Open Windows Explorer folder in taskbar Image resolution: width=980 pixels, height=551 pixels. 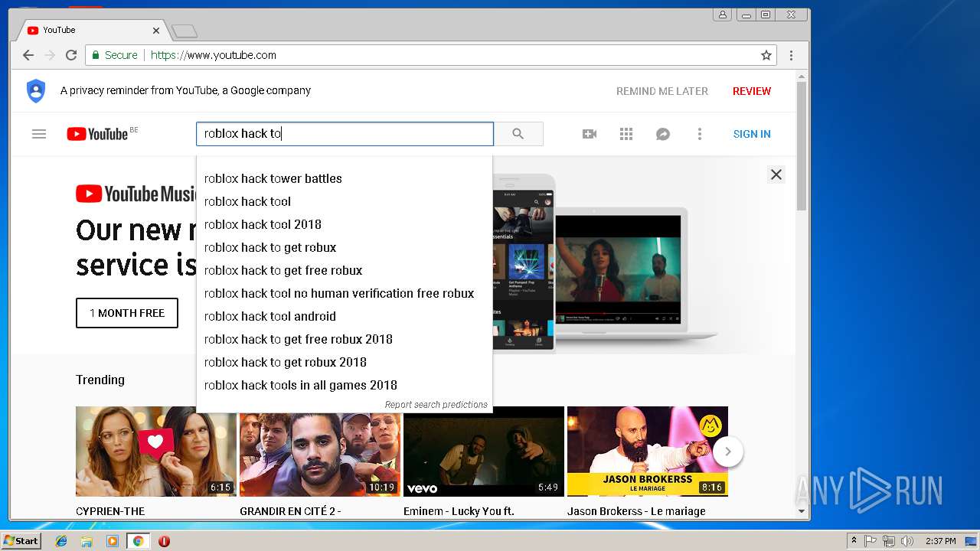(x=87, y=541)
